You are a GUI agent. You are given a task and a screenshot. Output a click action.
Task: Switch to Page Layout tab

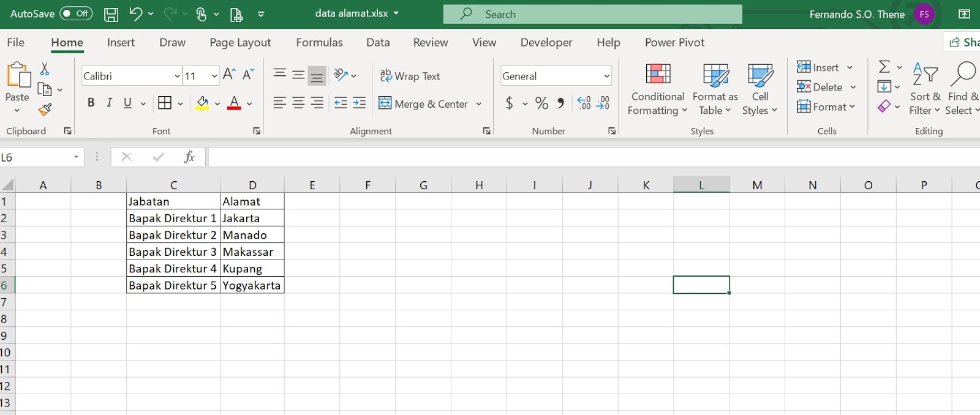pyautogui.click(x=240, y=42)
